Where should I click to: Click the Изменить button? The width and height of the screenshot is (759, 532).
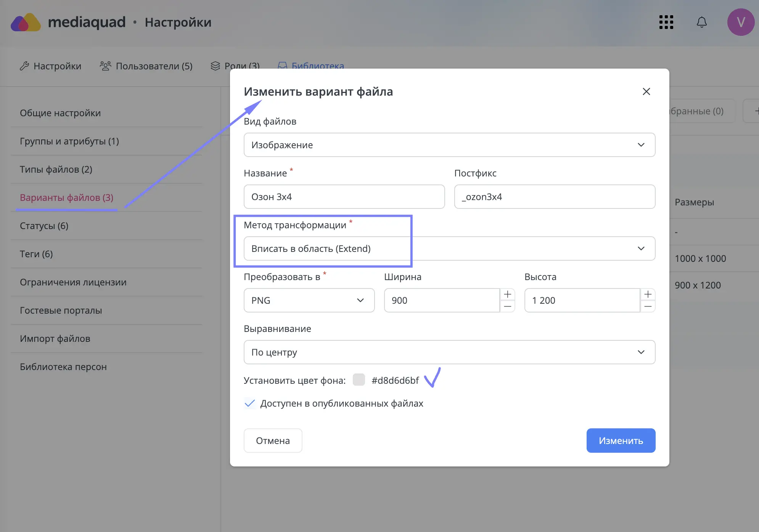click(x=621, y=441)
